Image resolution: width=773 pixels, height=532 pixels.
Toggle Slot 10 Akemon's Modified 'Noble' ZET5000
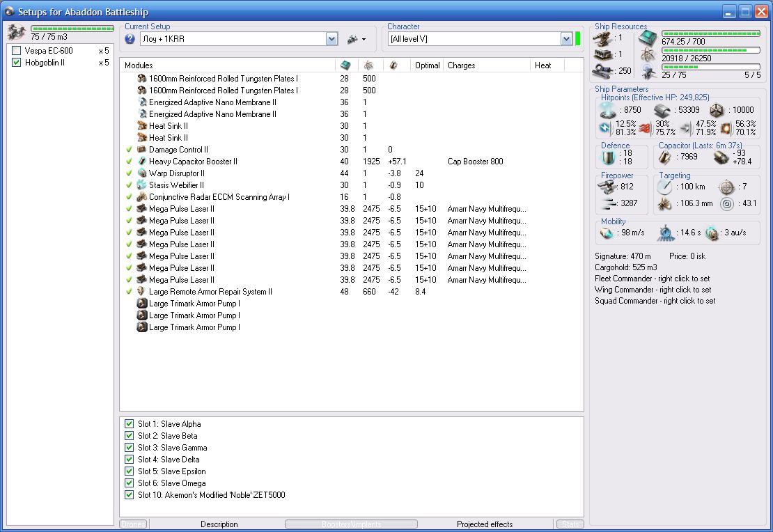click(129, 495)
